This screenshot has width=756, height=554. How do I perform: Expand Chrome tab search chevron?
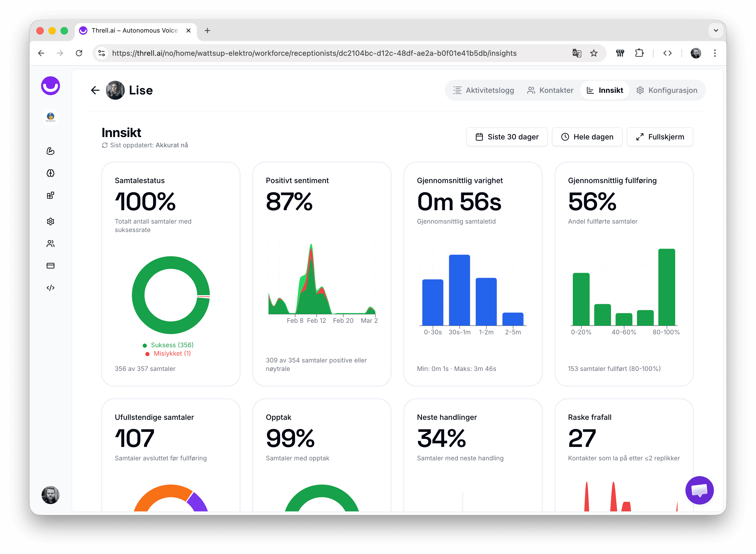tap(716, 31)
